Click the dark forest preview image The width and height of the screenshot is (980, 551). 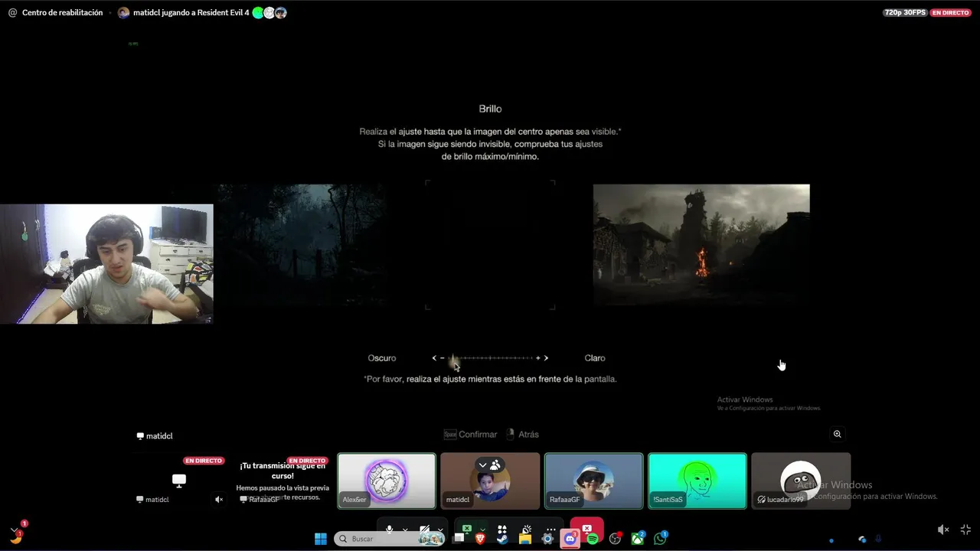coord(301,245)
